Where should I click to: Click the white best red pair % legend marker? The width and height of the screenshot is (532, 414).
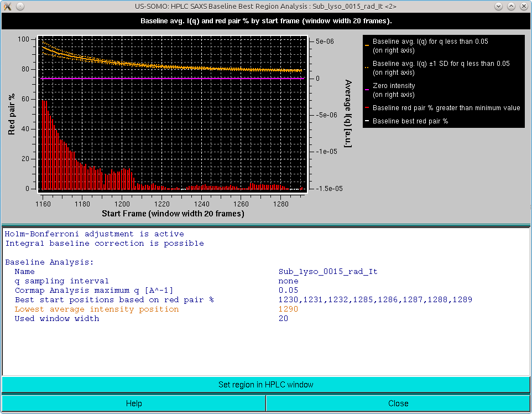coord(366,120)
